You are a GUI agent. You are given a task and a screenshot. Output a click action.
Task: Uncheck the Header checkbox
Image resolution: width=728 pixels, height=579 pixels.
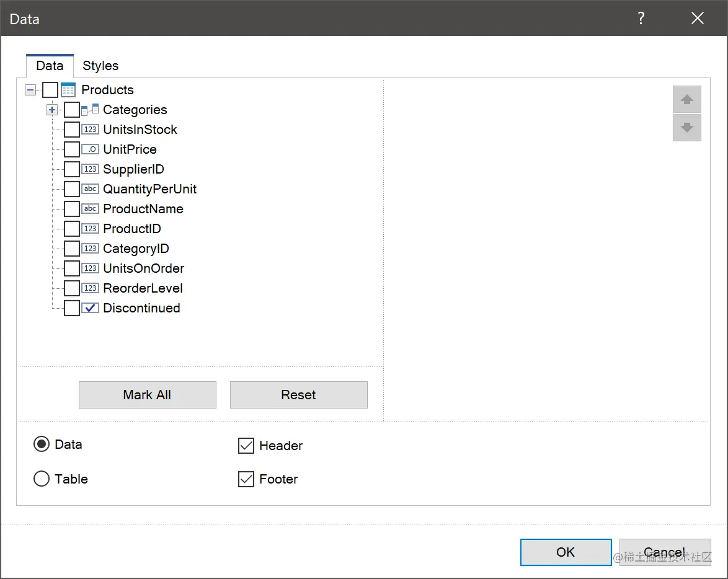coord(246,446)
